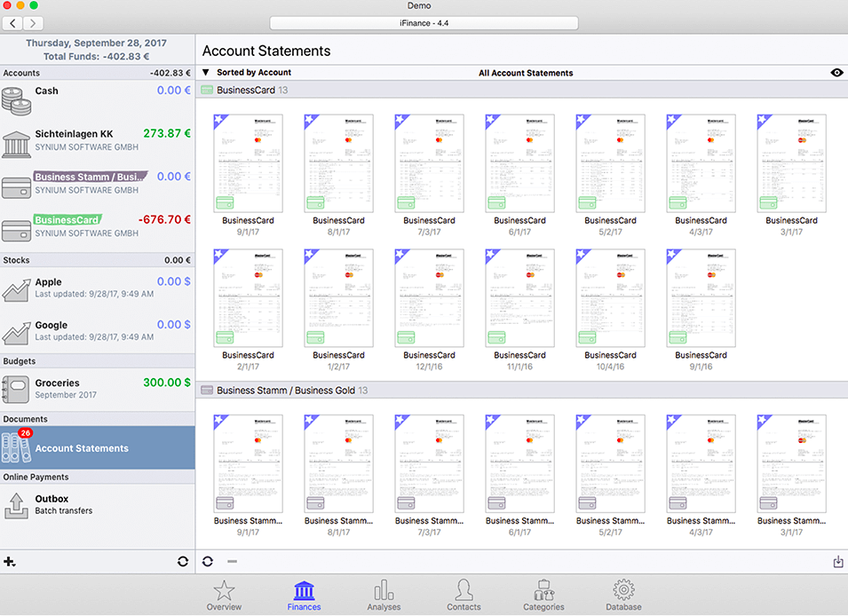Click the Sorted by Account label
848x616 pixels.
[x=254, y=73]
